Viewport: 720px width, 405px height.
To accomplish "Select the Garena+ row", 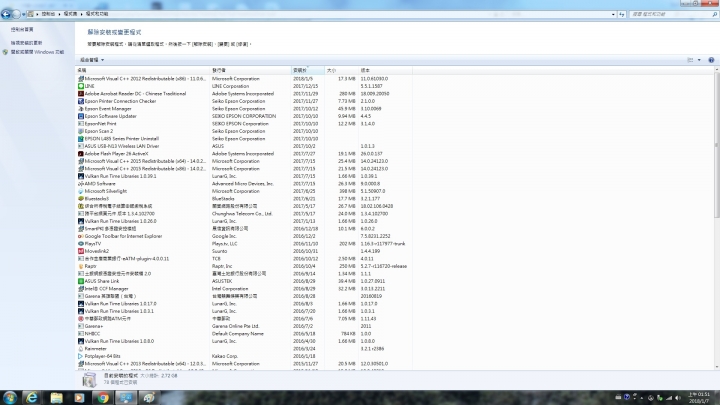I will point(243,326).
